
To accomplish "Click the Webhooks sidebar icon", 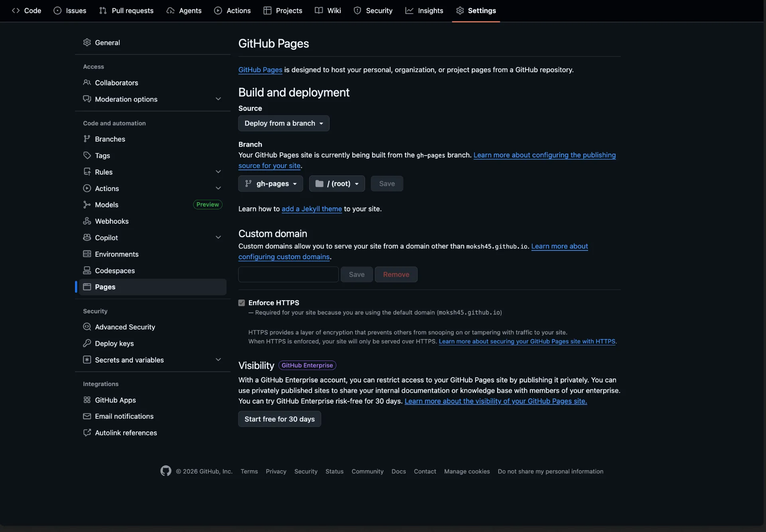I will coord(87,221).
